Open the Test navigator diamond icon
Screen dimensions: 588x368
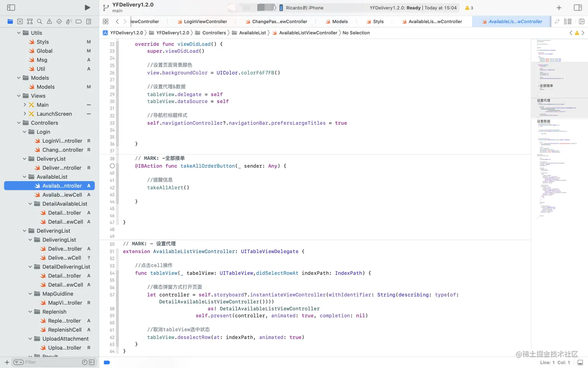pos(59,21)
